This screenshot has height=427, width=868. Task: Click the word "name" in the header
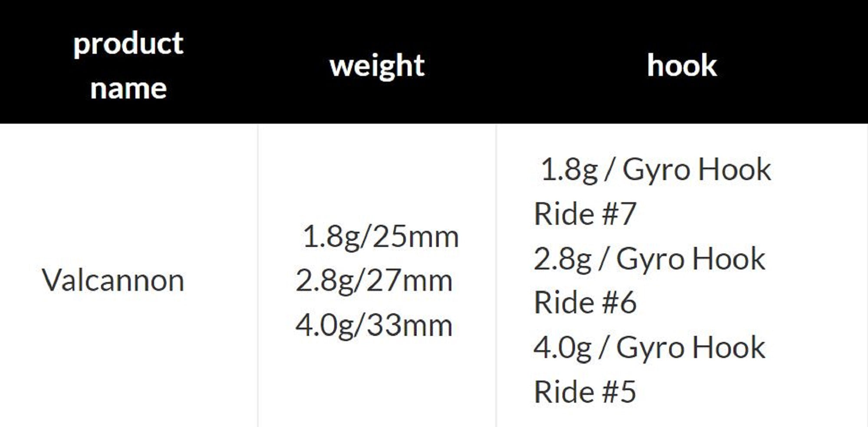click(128, 89)
